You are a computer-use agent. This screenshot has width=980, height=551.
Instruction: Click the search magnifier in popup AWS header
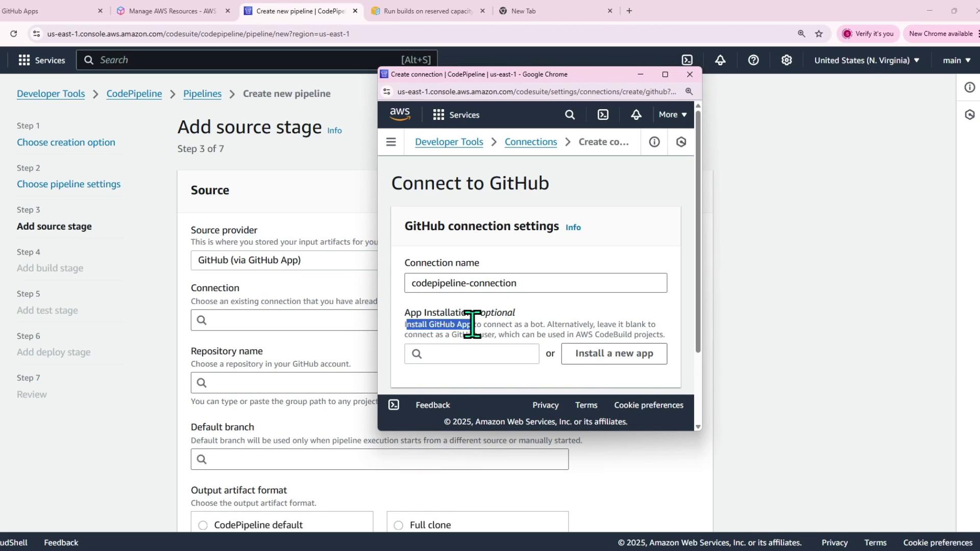570,115
